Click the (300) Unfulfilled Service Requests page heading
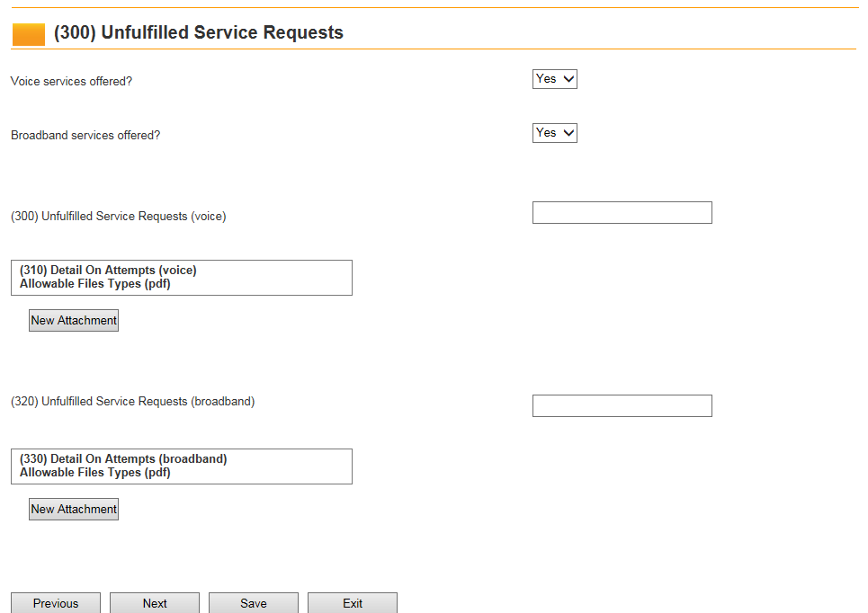The width and height of the screenshot is (868, 613). coord(199,33)
